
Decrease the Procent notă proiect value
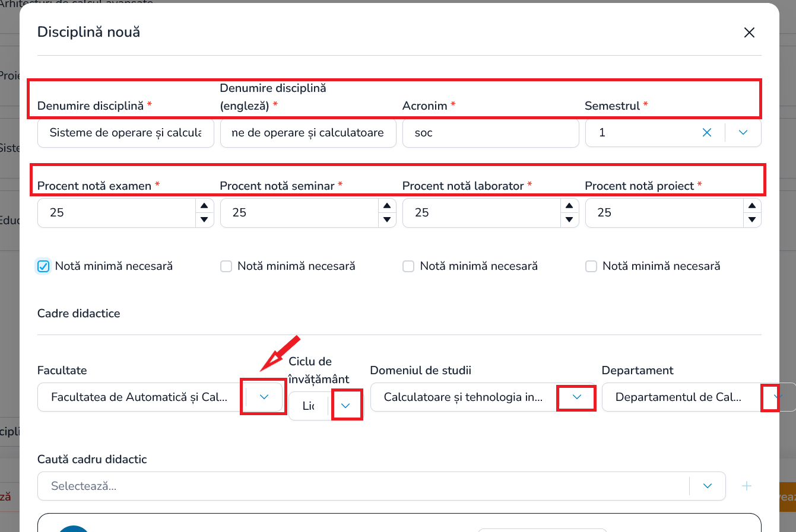752,220
